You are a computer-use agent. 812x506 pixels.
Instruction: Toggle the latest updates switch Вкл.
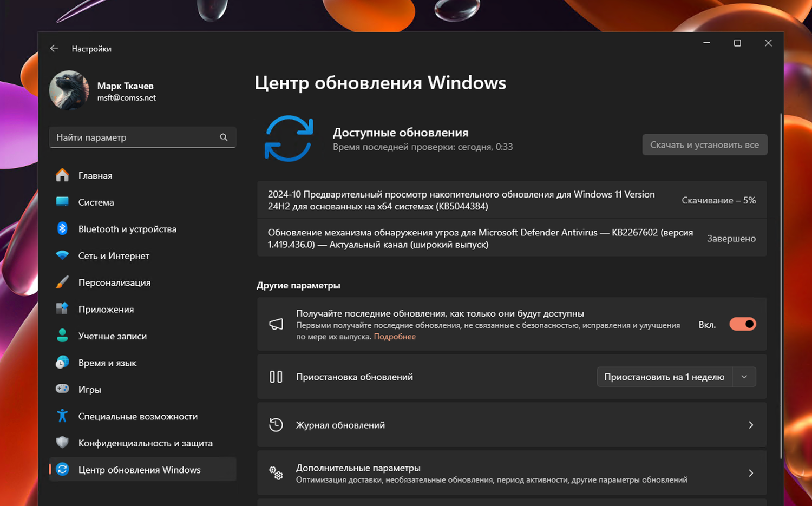click(x=743, y=324)
